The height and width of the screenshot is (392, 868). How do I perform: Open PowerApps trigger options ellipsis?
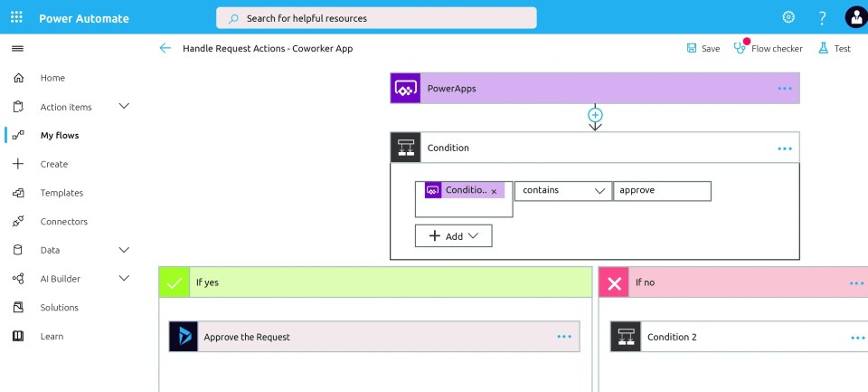pos(784,89)
